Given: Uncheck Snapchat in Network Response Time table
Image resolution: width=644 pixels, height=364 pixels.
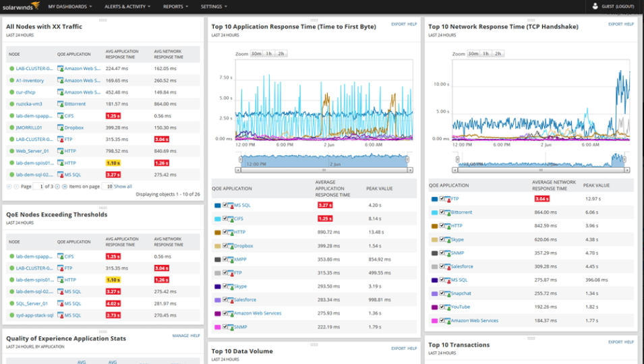Looking at the screenshot, I should 443,293.
